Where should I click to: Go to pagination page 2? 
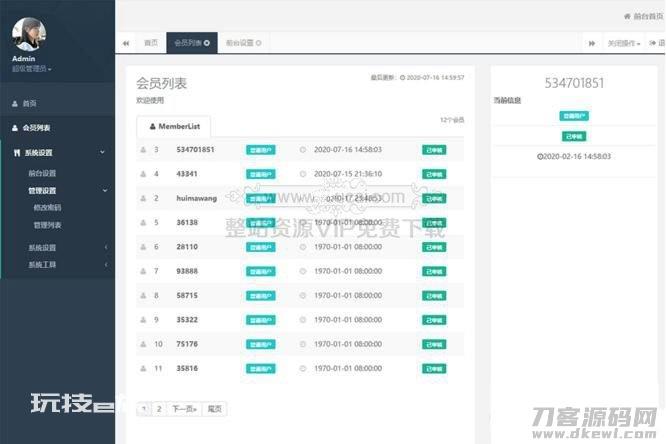point(159,409)
